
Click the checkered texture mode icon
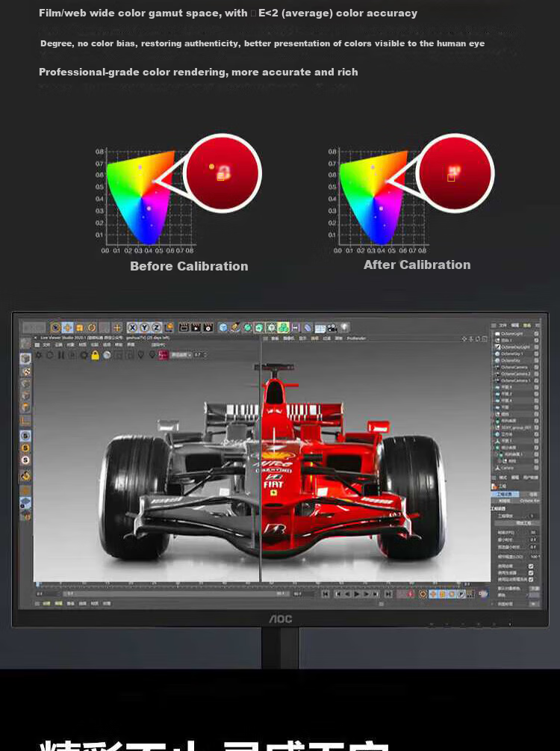click(26, 371)
